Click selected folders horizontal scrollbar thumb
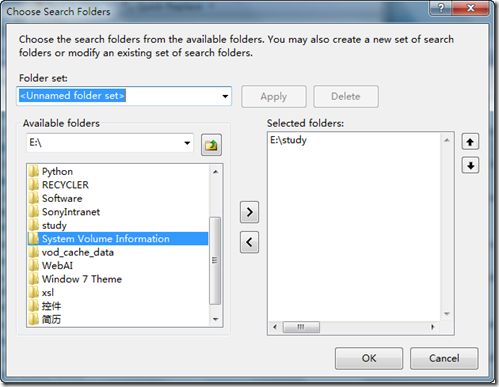Screen dimensions: 499x387 pyautogui.click(x=301, y=327)
